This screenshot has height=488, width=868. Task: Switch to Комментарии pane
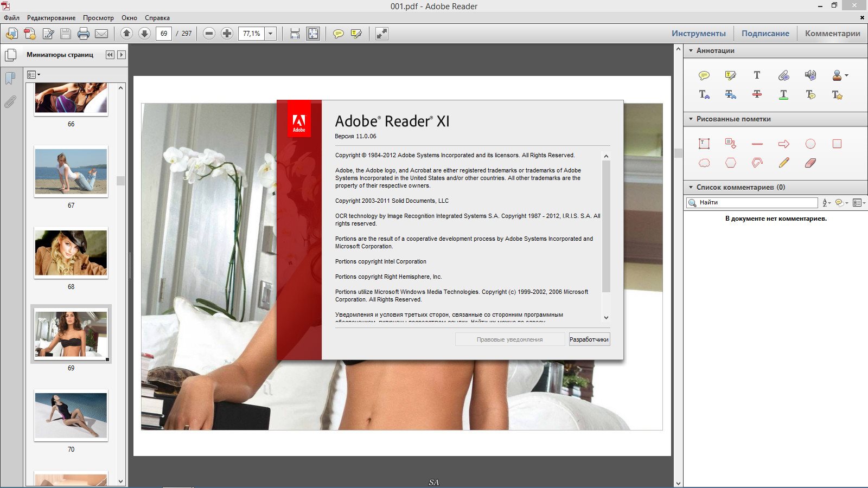pyautogui.click(x=832, y=34)
